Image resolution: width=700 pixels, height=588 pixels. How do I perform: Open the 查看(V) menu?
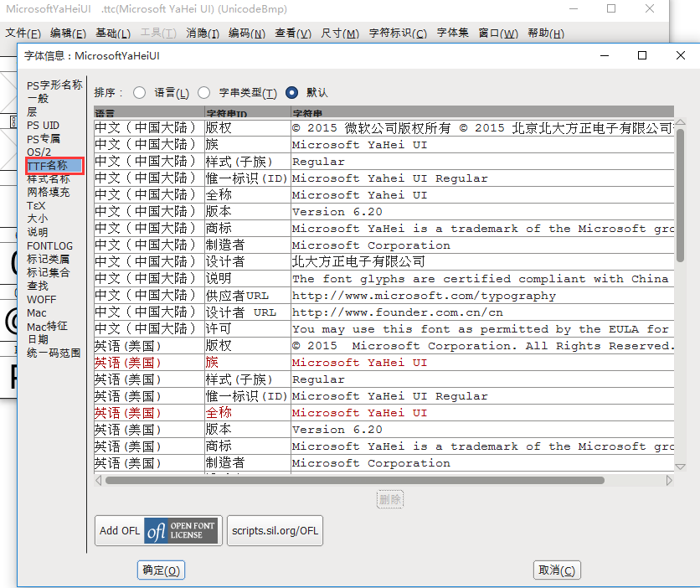[293, 33]
